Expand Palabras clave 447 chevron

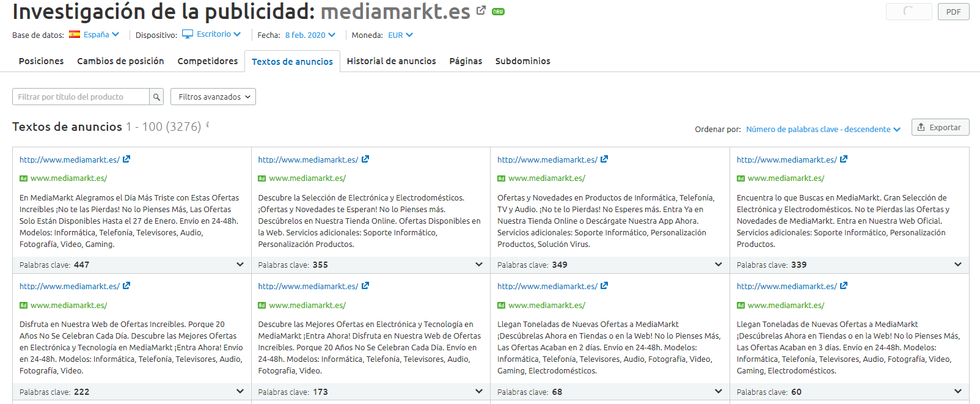point(240,265)
